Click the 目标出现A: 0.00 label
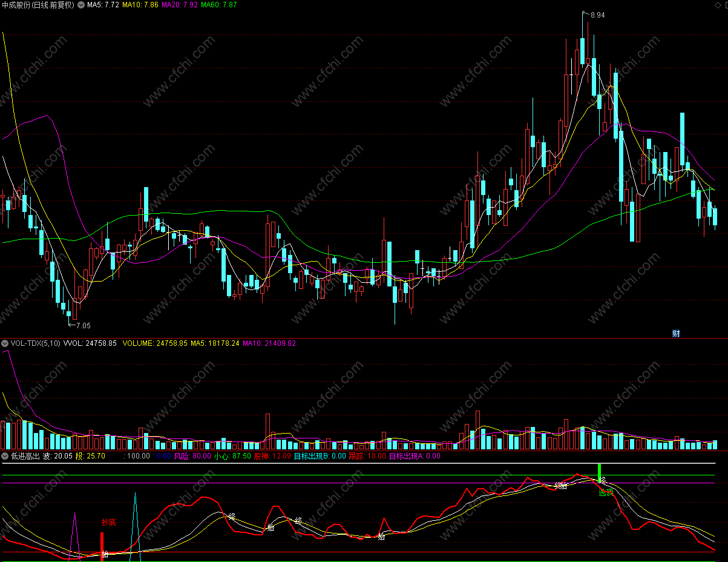Screen dimensions: 728x562 click(x=415, y=456)
